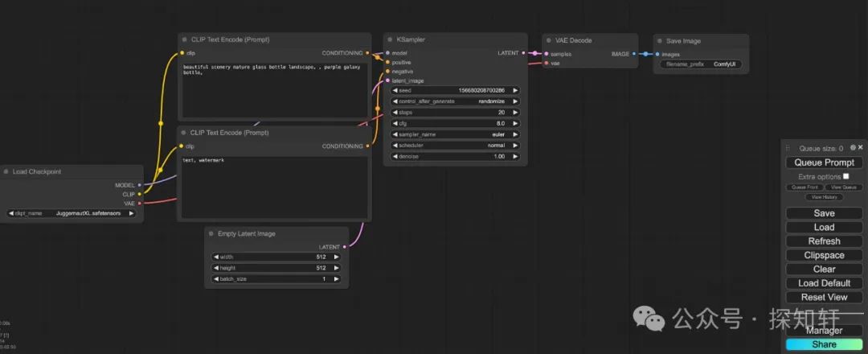Increase cfg with its right arrow
The image size is (868, 354).
coord(515,124)
